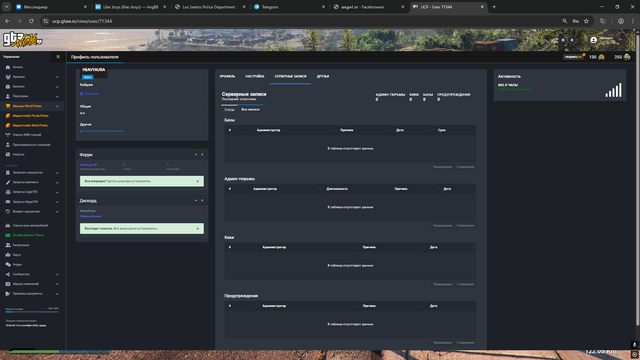Click the car list sidebar icon
Image resolution: width=640 pixels, height=360 pixels.
pos(8,225)
